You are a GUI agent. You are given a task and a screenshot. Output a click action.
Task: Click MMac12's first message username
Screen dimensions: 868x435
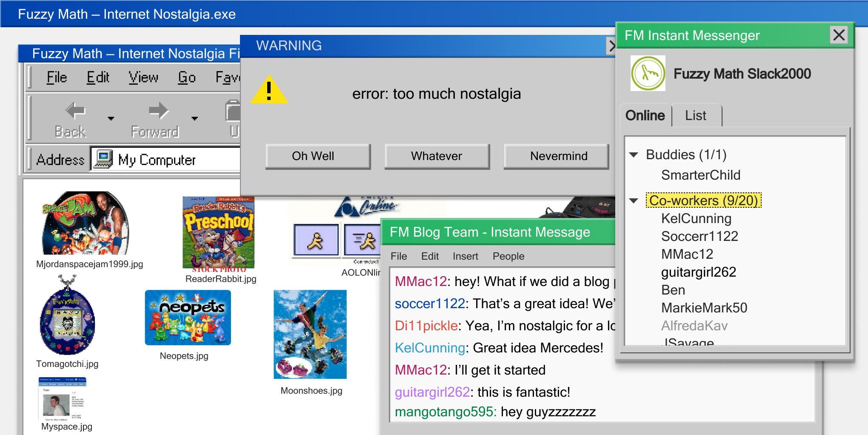tap(421, 281)
